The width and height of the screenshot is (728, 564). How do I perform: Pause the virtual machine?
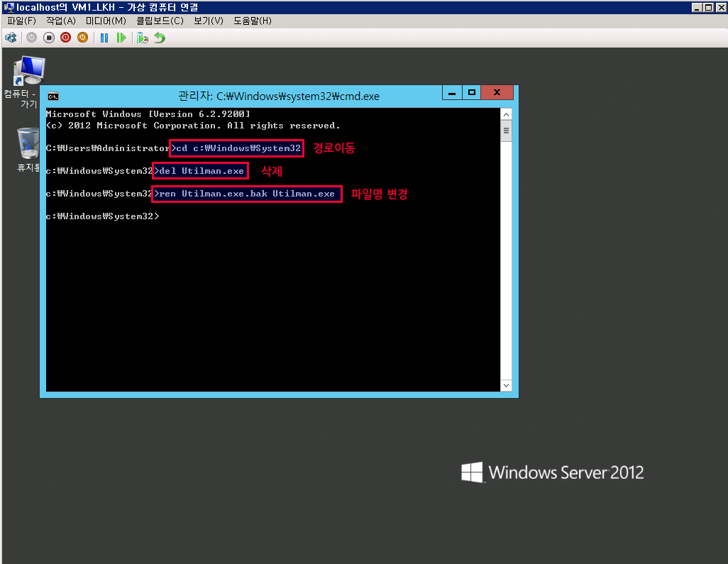point(104,38)
